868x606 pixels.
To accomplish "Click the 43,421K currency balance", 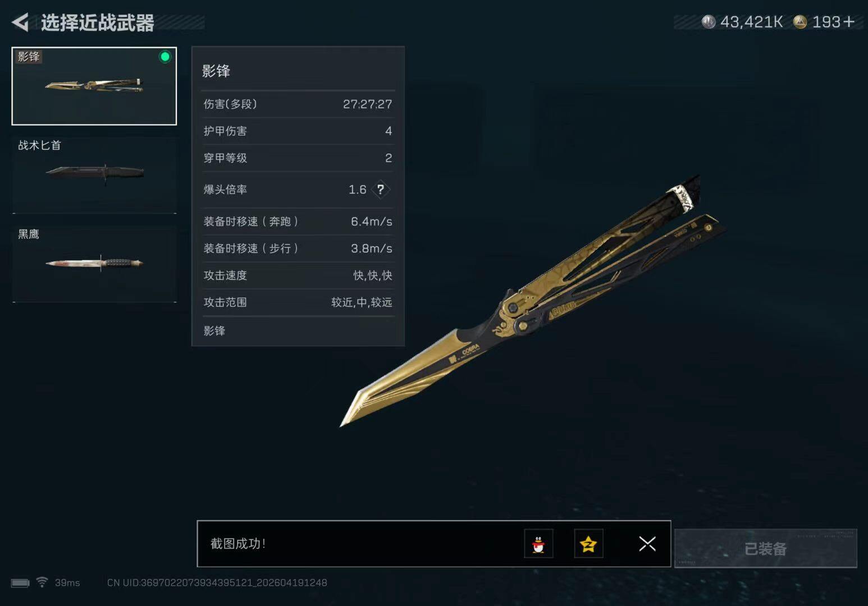I will coord(751,22).
